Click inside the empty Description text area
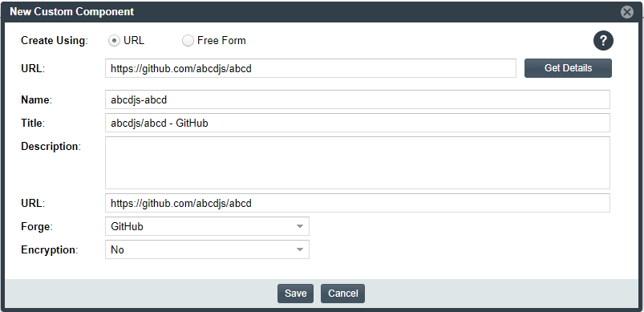Screen dimensions: 644x312 point(358,163)
